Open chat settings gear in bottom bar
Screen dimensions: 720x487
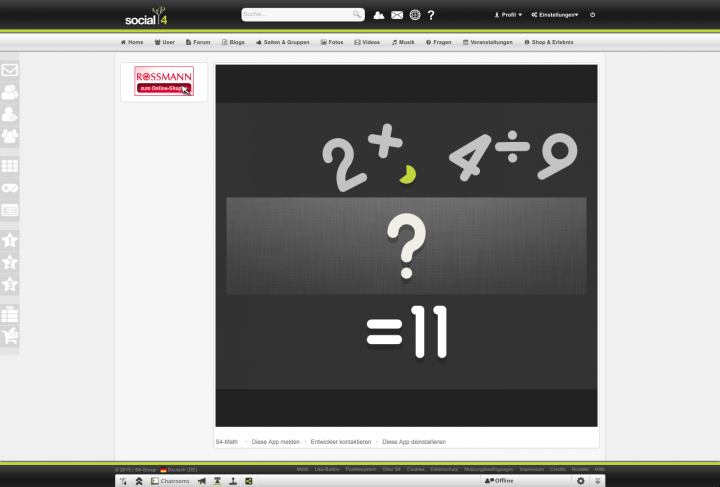[x=580, y=481]
